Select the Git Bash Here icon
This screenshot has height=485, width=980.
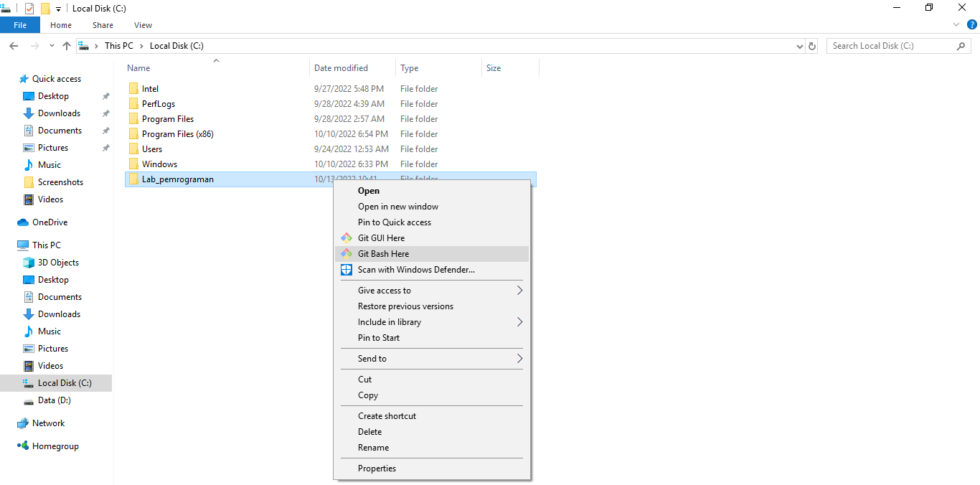pos(347,253)
